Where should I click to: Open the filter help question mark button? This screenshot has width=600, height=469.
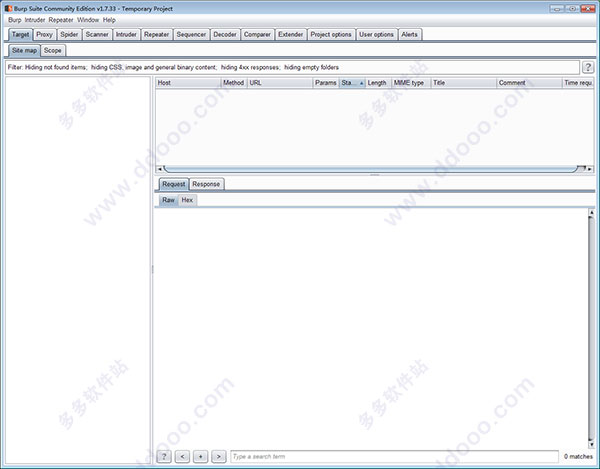(588, 67)
